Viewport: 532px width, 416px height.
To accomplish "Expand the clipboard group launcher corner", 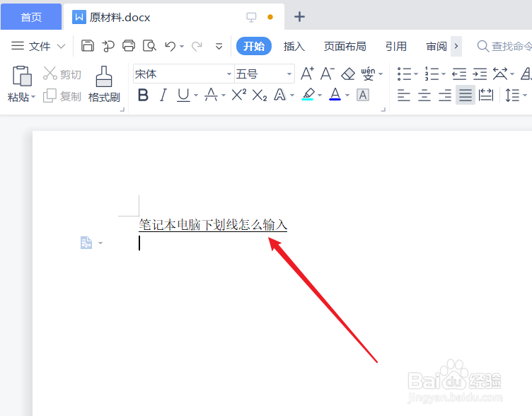I will coord(122,110).
